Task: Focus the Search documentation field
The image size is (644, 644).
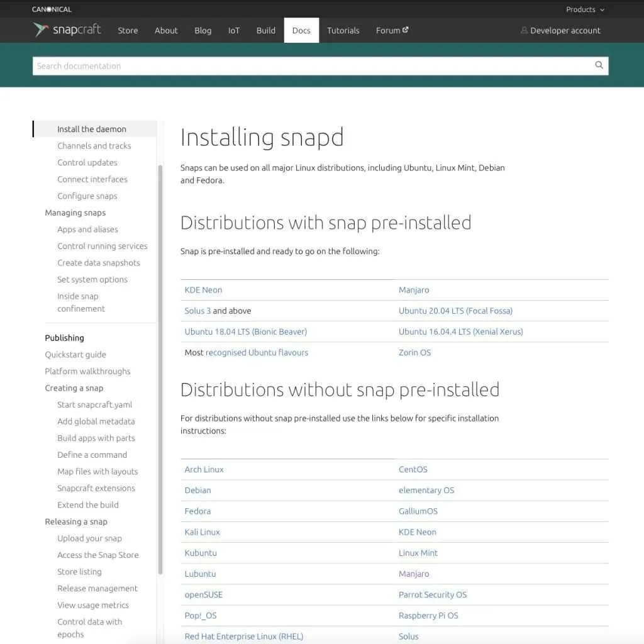Action: click(x=320, y=66)
